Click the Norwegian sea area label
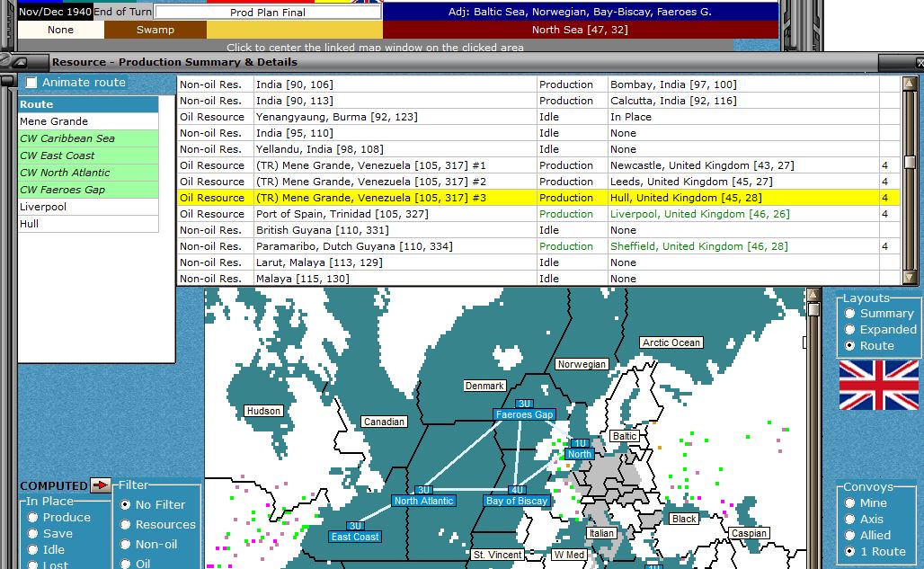This screenshot has width=924, height=569. click(582, 364)
